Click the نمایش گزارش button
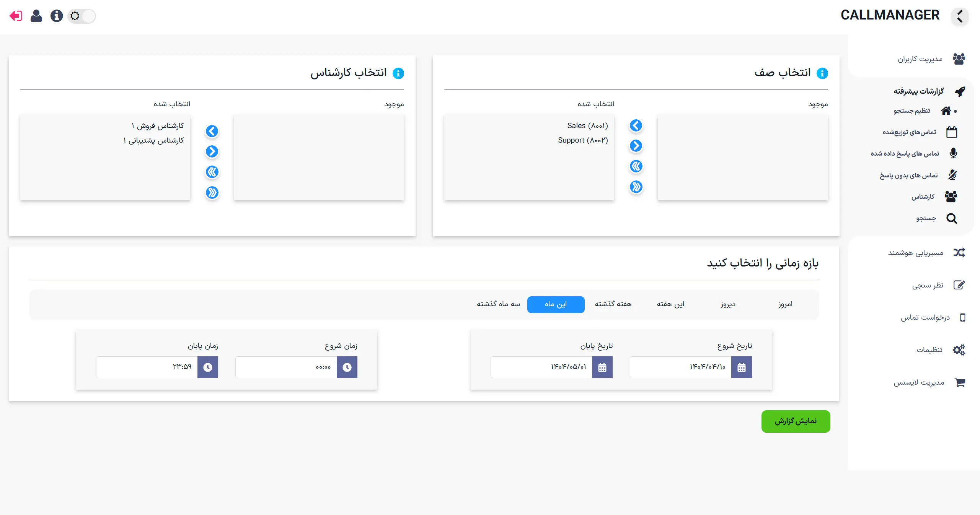This screenshot has width=980, height=515. (796, 421)
